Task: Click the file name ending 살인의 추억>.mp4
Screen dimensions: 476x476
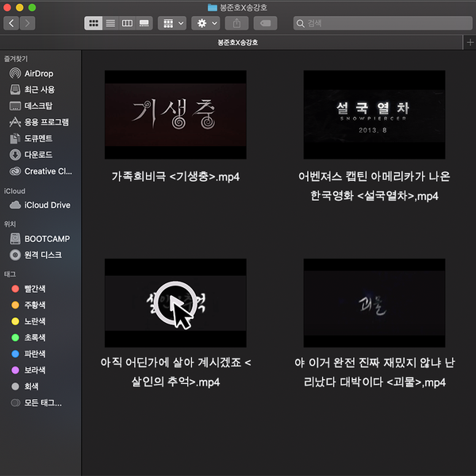Action: point(175,372)
